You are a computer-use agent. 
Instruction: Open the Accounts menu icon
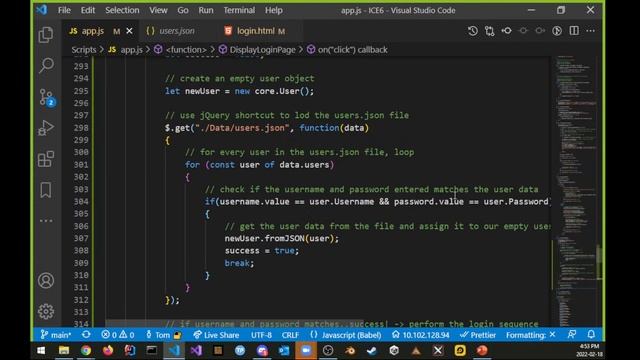(x=46, y=281)
